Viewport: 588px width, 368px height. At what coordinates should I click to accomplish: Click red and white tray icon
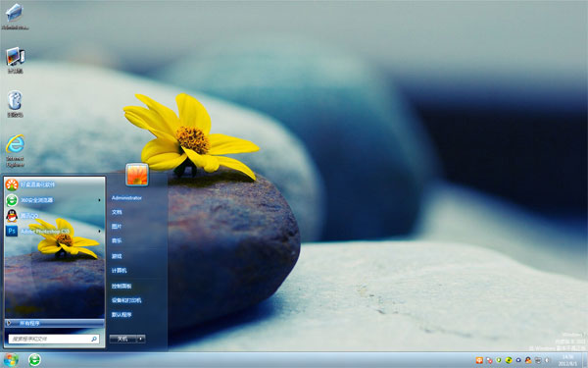[489, 360]
